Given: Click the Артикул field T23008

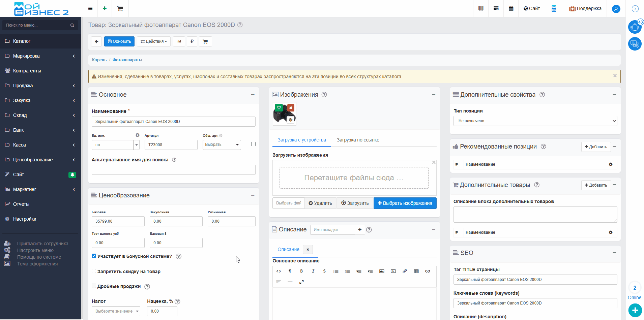Looking at the screenshot, I should click(171, 145).
